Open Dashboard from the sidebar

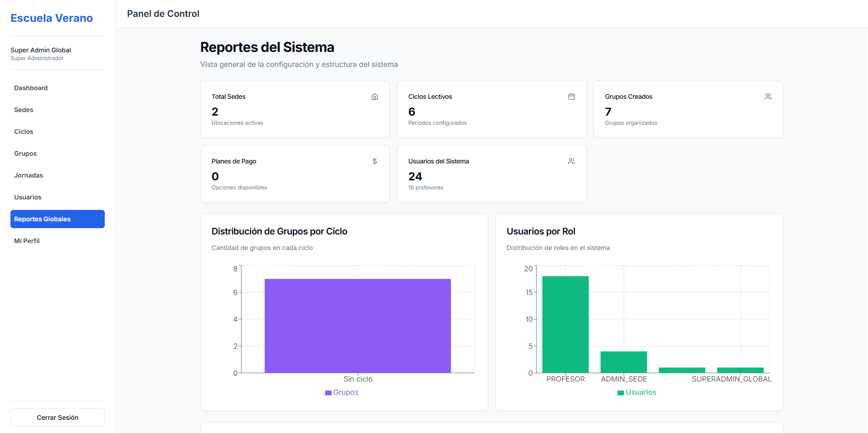coord(57,88)
